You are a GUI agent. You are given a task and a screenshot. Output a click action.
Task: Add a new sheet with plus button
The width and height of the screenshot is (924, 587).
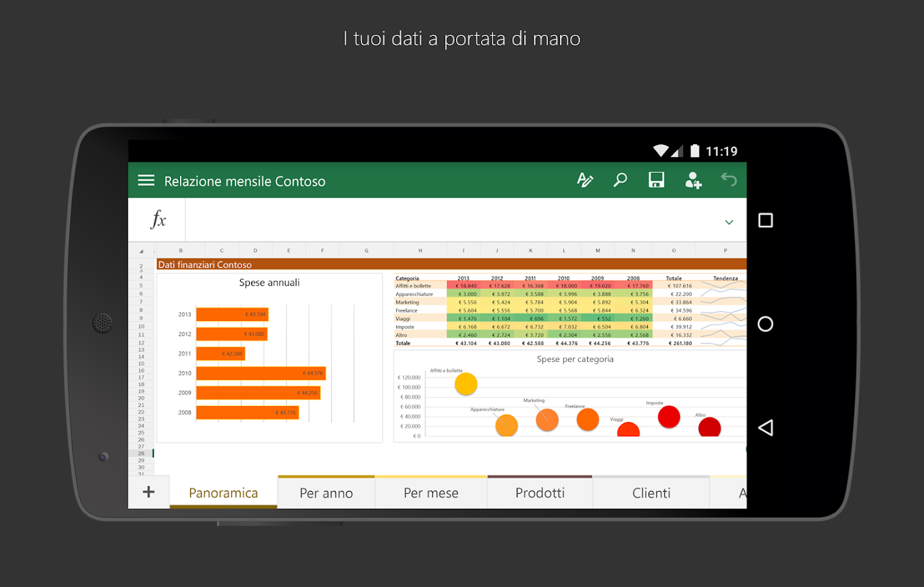click(x=149, y=492)
